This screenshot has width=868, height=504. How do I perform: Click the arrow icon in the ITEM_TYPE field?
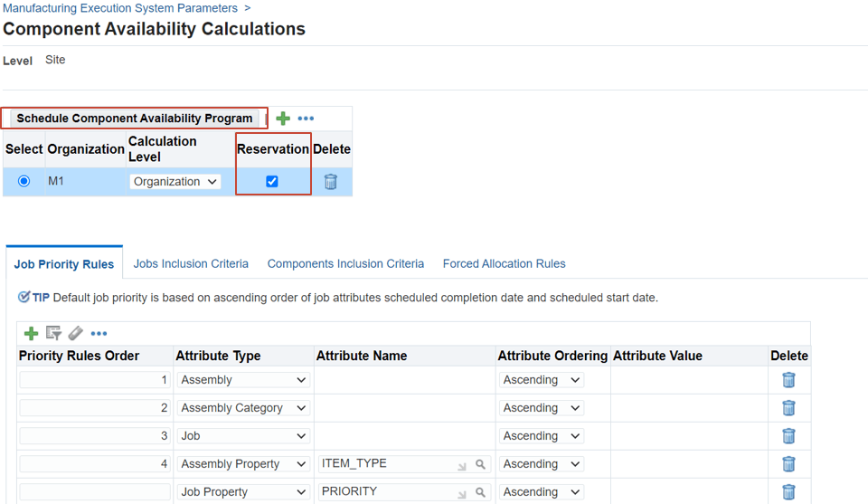[x=462, y=466]
